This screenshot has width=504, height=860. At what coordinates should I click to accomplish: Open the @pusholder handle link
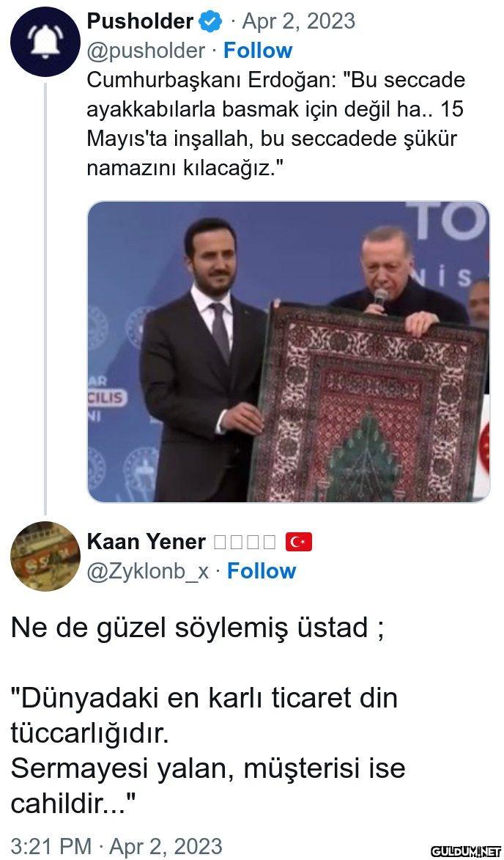point(146,51)
